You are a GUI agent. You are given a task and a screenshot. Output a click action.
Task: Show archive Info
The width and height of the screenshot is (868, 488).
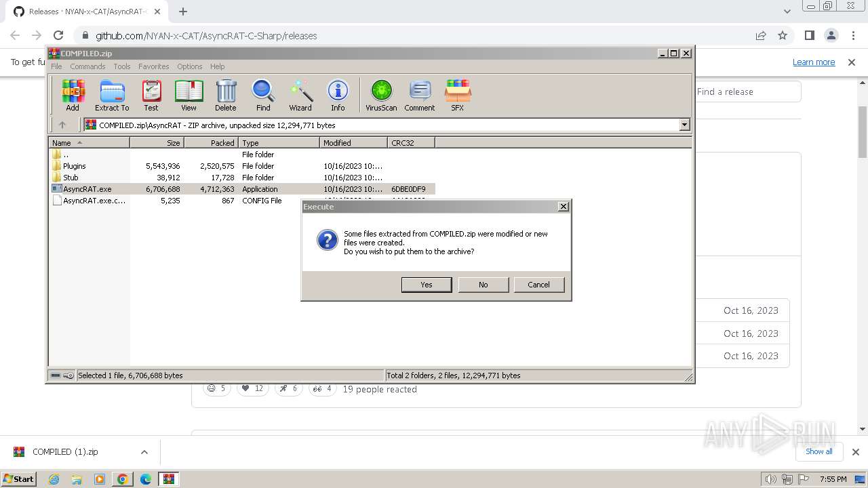[338, 95]
